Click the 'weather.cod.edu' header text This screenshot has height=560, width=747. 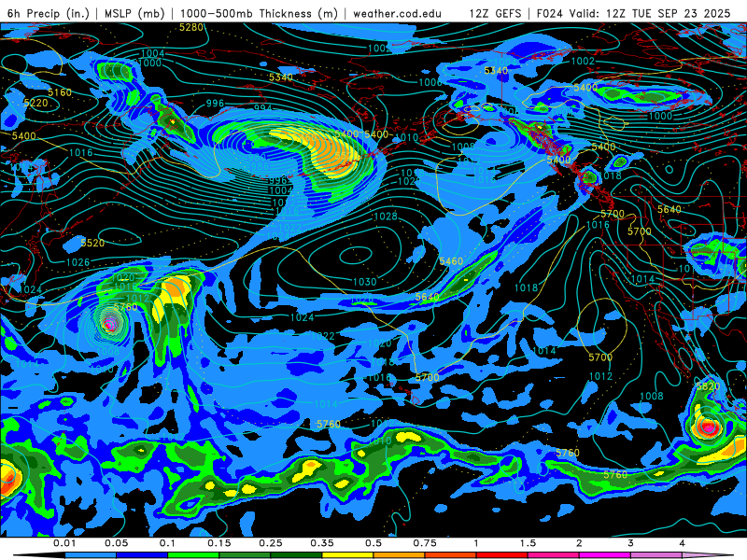pos(397,13)
